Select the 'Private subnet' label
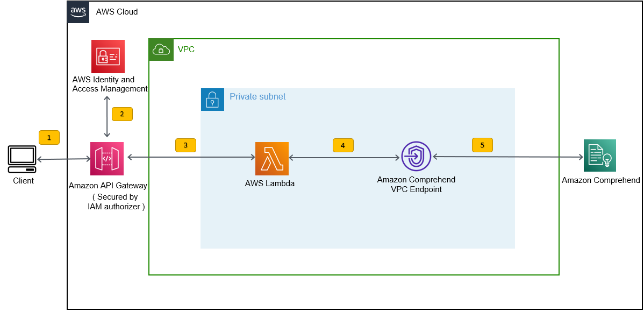Image resolution: width=644 pixels, height=311 pixels. (257, 97)
